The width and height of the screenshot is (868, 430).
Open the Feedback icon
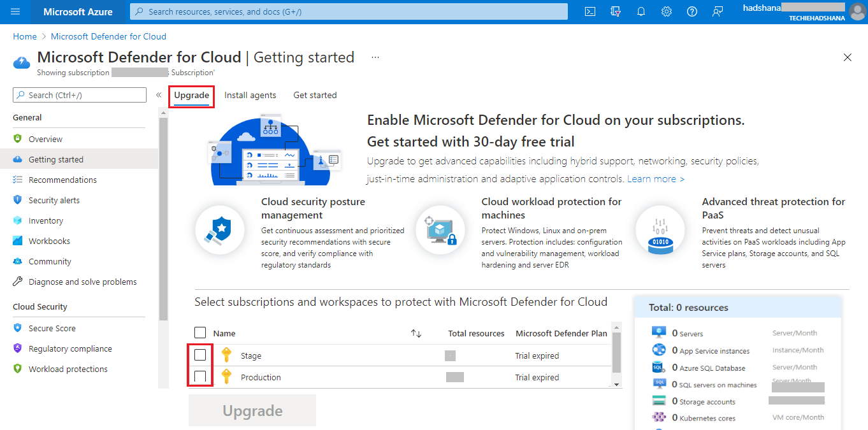tap(718, 11)
